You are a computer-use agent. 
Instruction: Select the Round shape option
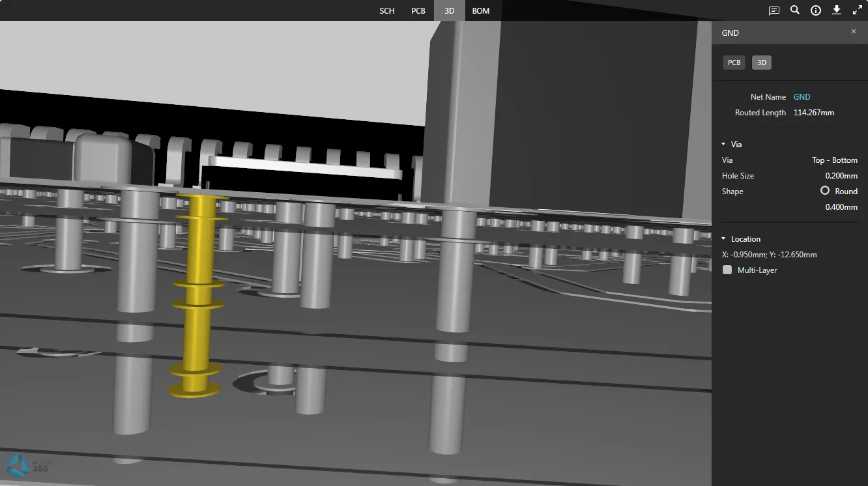pyautogui.click(x=825, y=191)
